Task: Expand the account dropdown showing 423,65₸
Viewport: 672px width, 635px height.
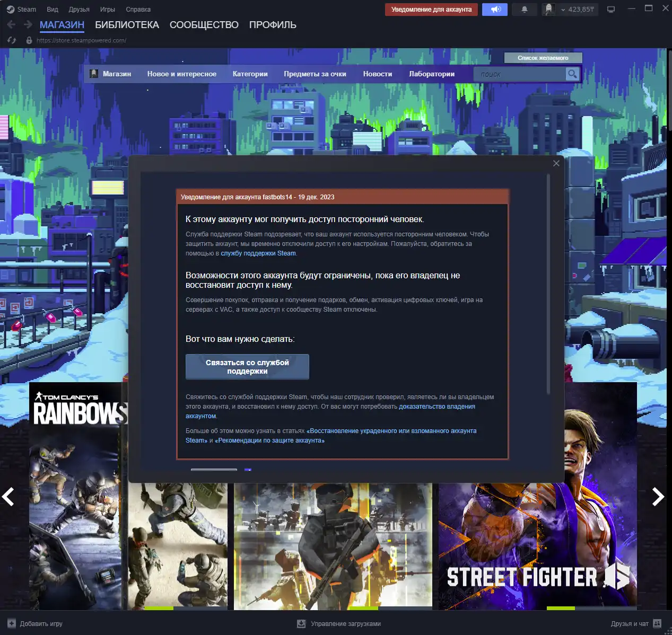Action: (577, 10)
